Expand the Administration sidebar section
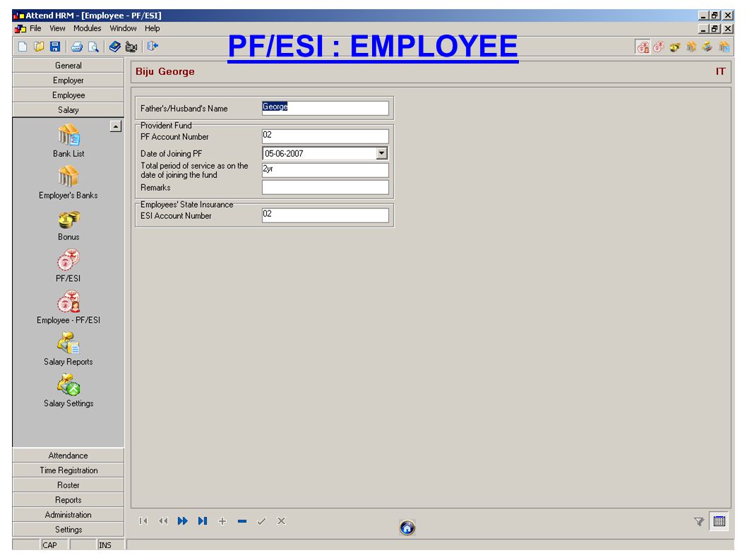This screenshot has width=747, height=560. click(68, 514)
